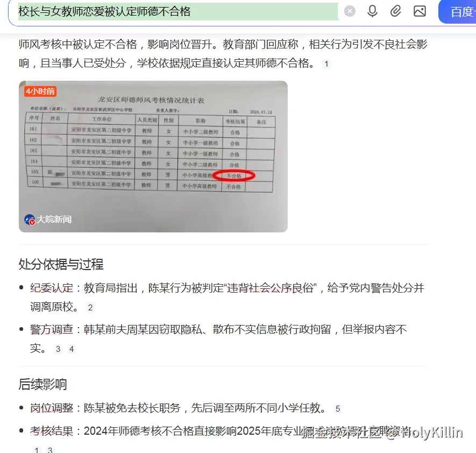View the 师德师风考核统计表 news image

pyautogui.click(x=153, y=156)
